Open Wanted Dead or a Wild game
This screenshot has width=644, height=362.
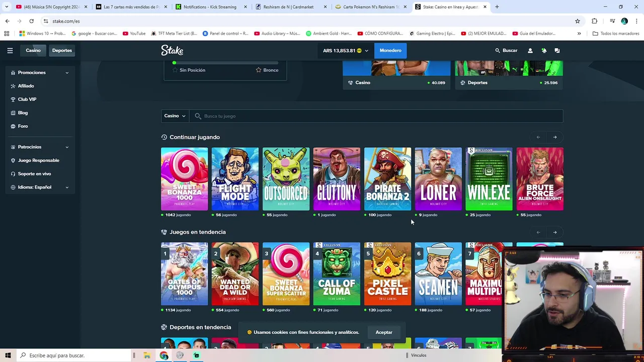pyautogui.click(x=235, y=274)
